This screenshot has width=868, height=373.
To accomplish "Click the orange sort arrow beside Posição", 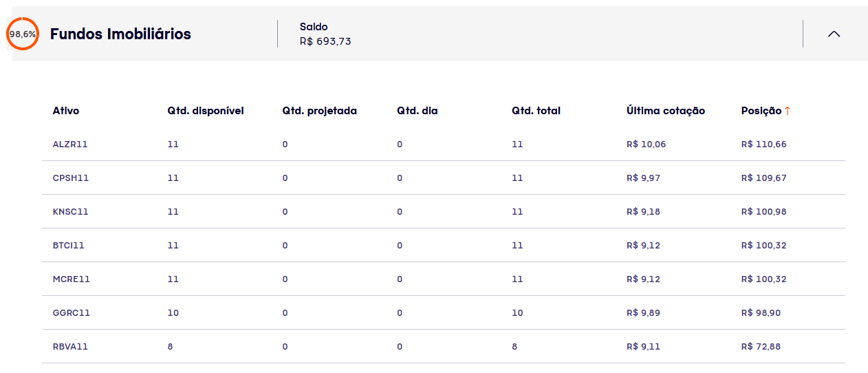I will click(x=788, y=111).
